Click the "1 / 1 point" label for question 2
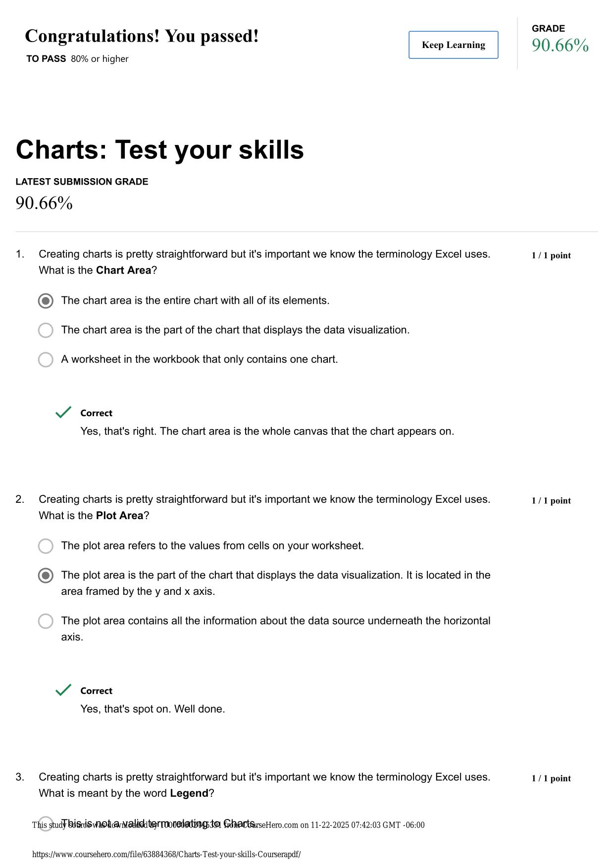Image resolution: width=614 pixels, height=868 pixels. [x=551, y=501]
